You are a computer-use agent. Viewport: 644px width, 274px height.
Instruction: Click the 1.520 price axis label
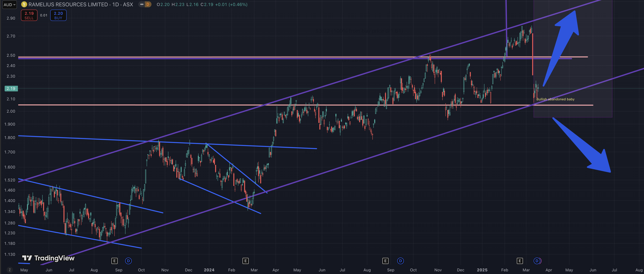(x=10, y=180)
